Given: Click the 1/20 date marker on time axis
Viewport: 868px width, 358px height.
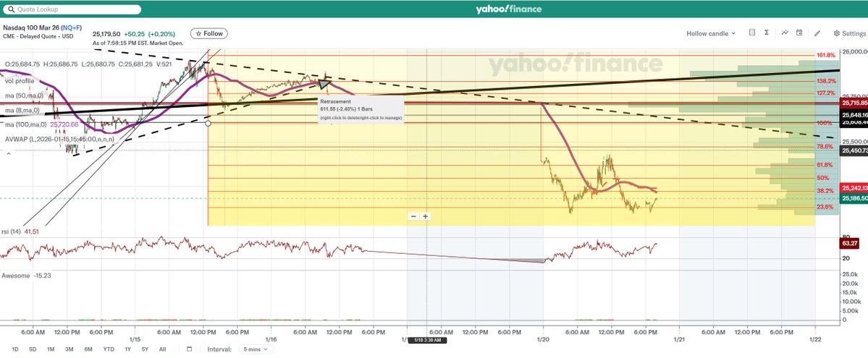Looking at the screenshot, I should click(543, 338).
